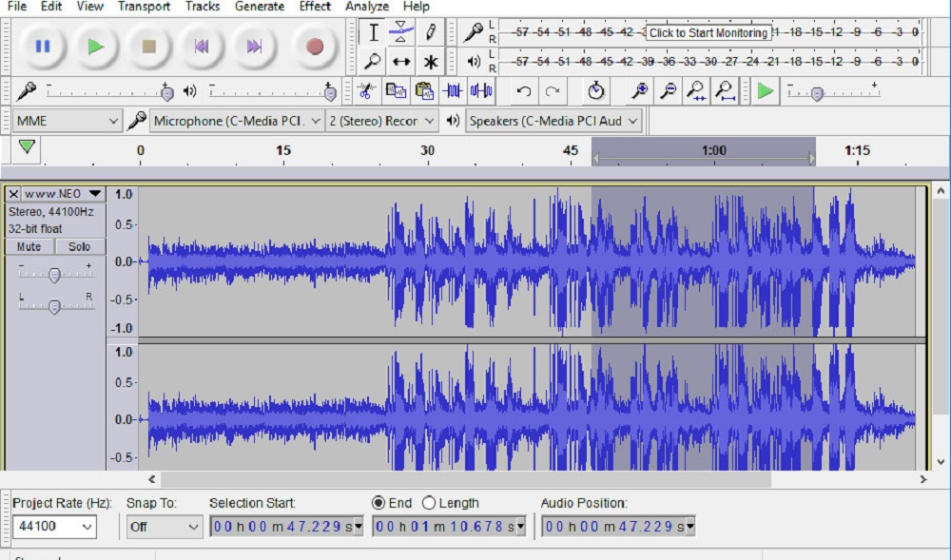
Task: Open Audio Position format dropdown arrow
Action: coord(690,527)
